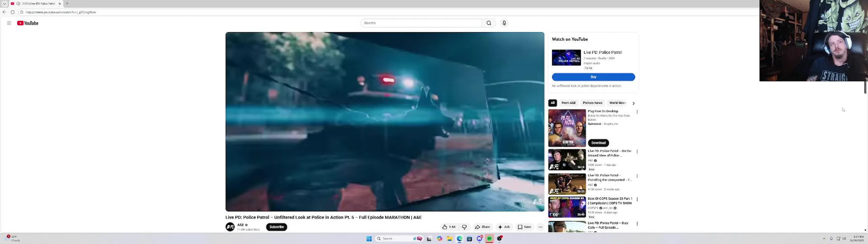Viewport: 868px width, 244px height.
Task: Like the video with thumbs up
Action: click(449, 227)
